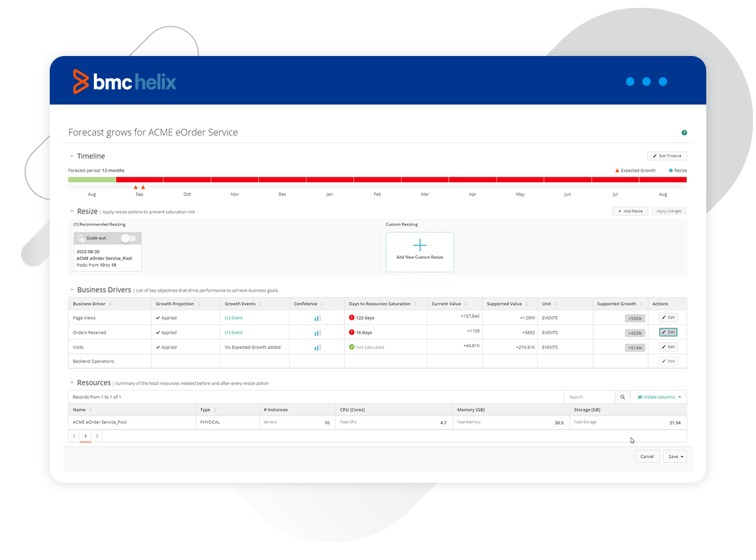
Task: Toggle the Scale-out recommended resizing switch
Action: (128, 238)
